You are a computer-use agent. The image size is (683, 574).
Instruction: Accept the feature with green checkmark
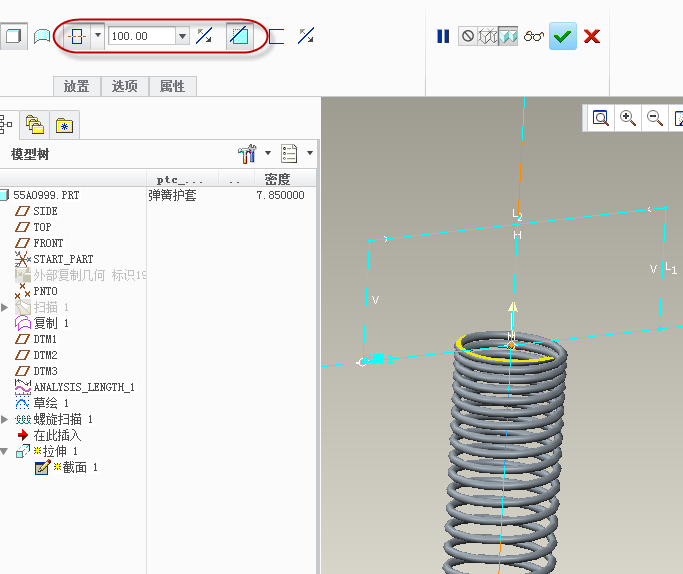point(563,36)
